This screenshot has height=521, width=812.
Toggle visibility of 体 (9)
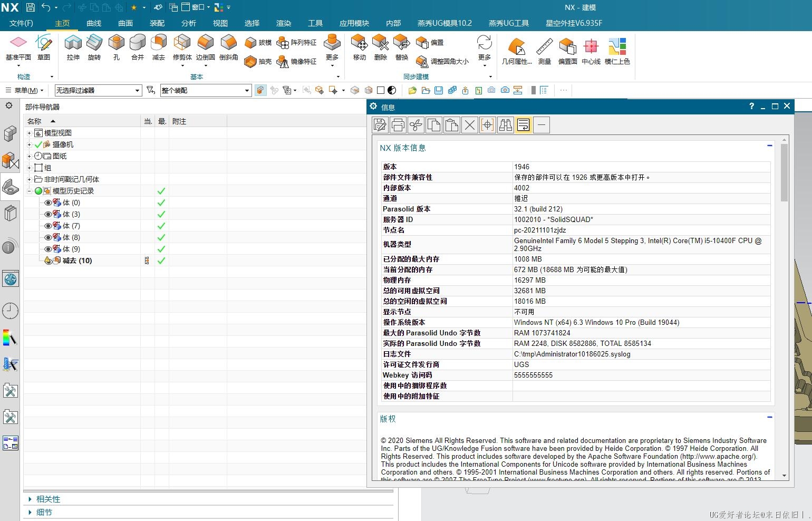pyautogui.click(x=48, y=249)
